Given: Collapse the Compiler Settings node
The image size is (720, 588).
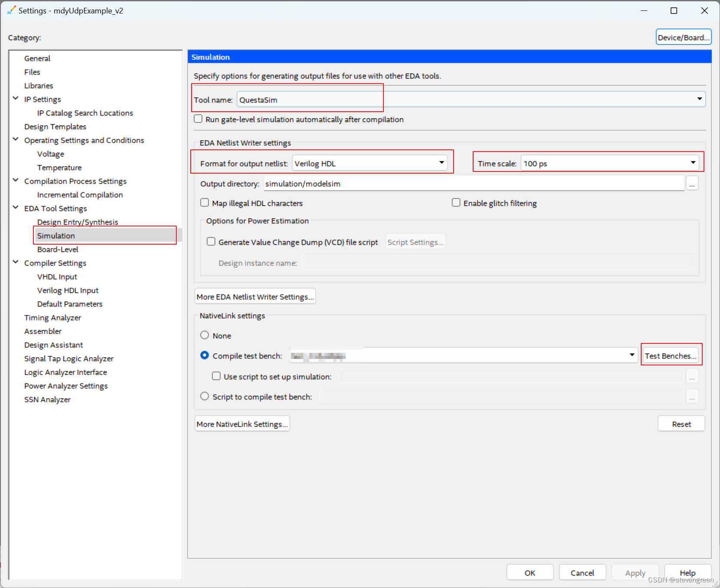Looking at the screenshot, I should tap(16, 262).
